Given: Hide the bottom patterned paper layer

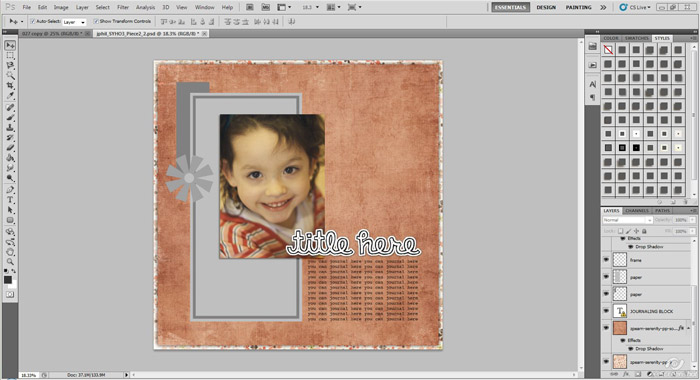Looking at the screenshot, I should pyautogui.click(x=606, y=361).
